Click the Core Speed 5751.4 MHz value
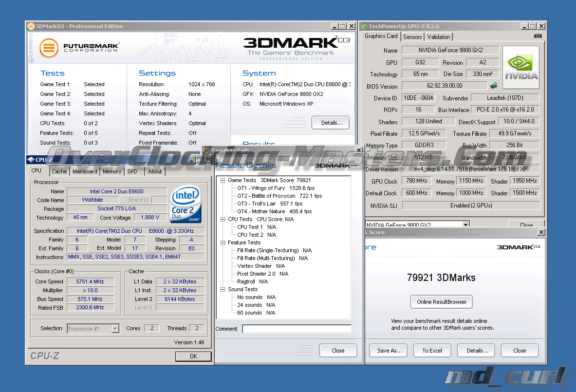 tap(91, 282)
